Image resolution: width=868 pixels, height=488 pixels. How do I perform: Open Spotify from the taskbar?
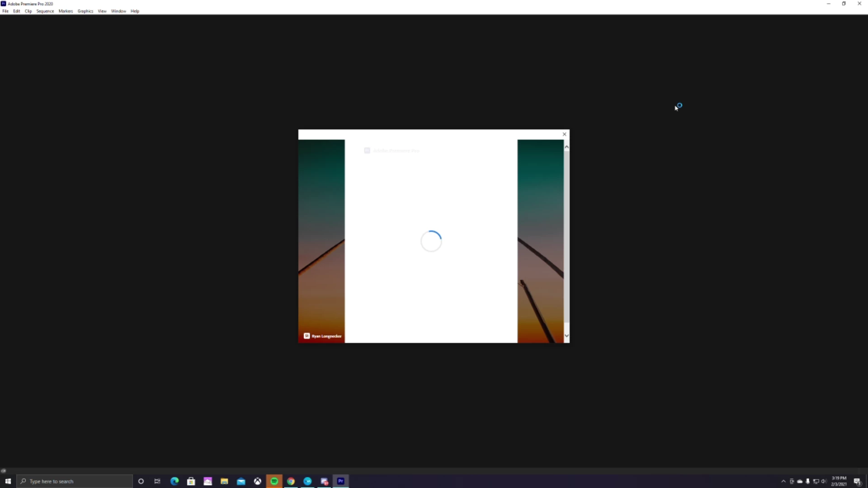274,481
